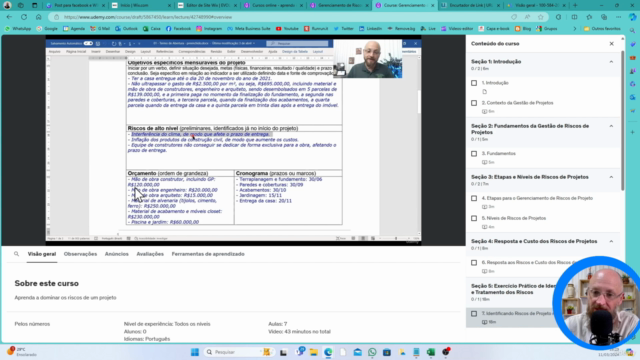Viewport: 640px width, 360px height.
Task: Open WhatsApp from the taskbar
Action: pyautogui.click(x=372, y=352)
